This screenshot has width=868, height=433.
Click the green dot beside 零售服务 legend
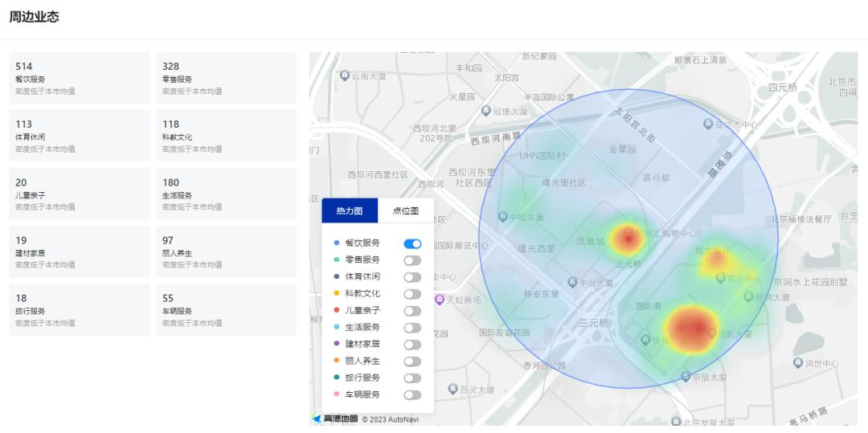click(337, 259)
